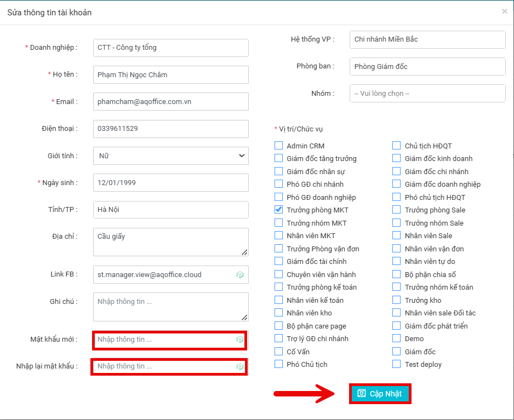Open the Phòng ban selection field
Screen dimensions: 514x420
point(427,67)
